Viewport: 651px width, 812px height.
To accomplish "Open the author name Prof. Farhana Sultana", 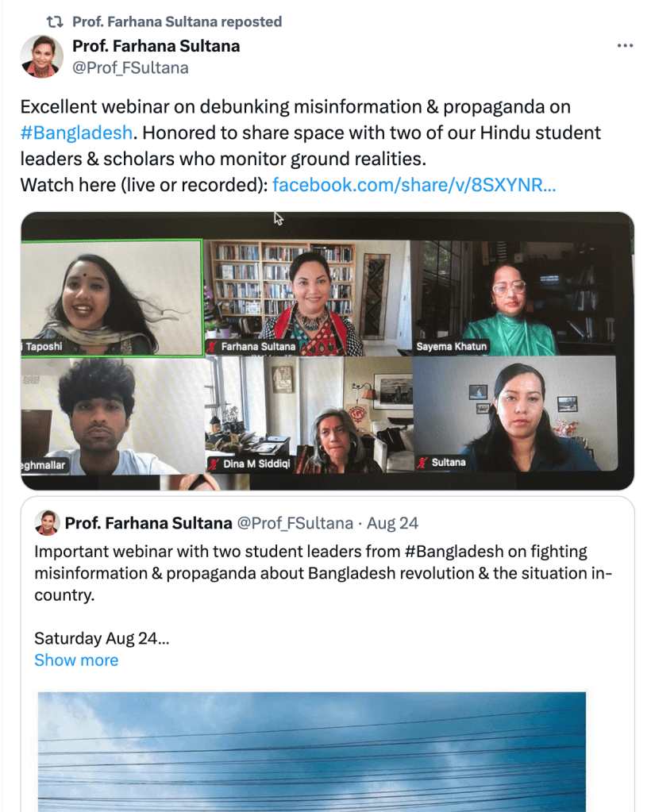I will tap(156, 46).
